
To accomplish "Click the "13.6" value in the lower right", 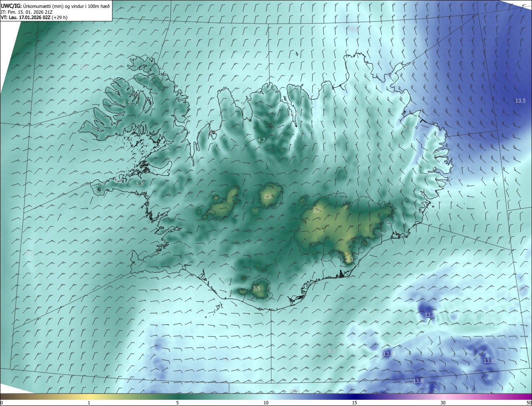I will tap(489, 361).
